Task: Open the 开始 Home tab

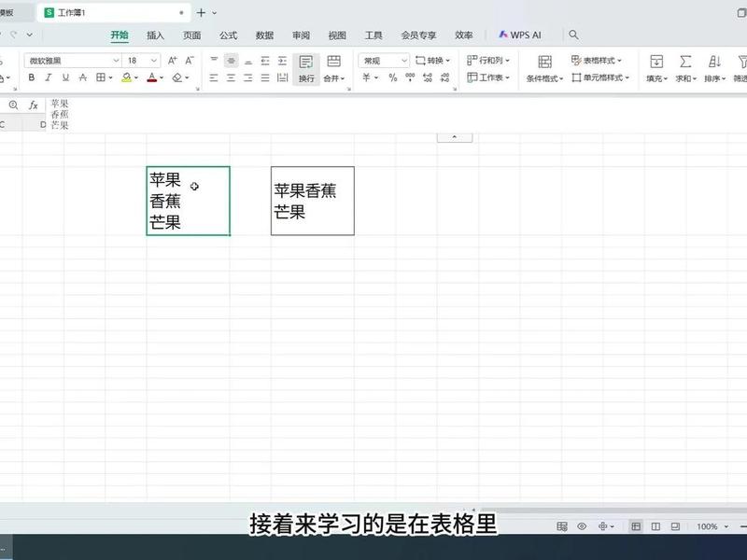Action: click(120, 35)
